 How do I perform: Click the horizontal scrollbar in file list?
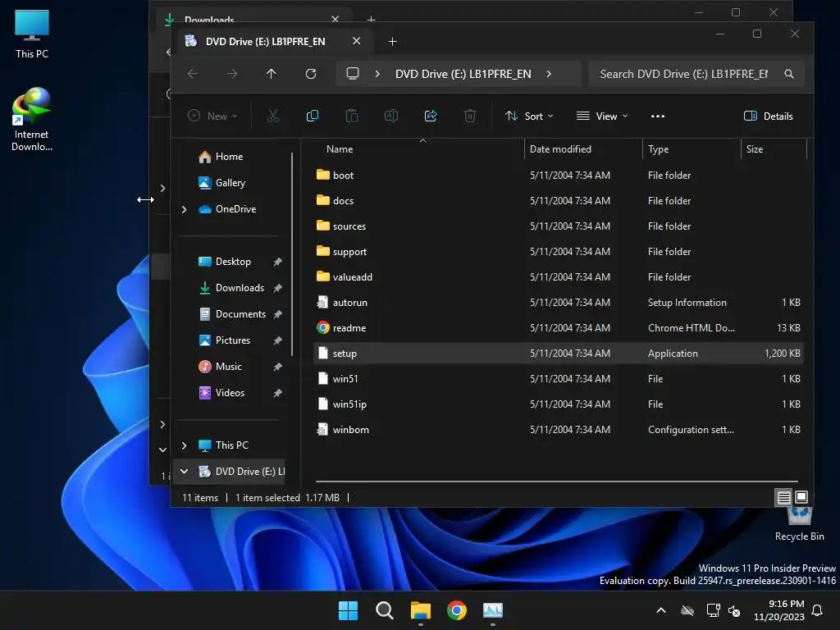(x=557, y=482)
